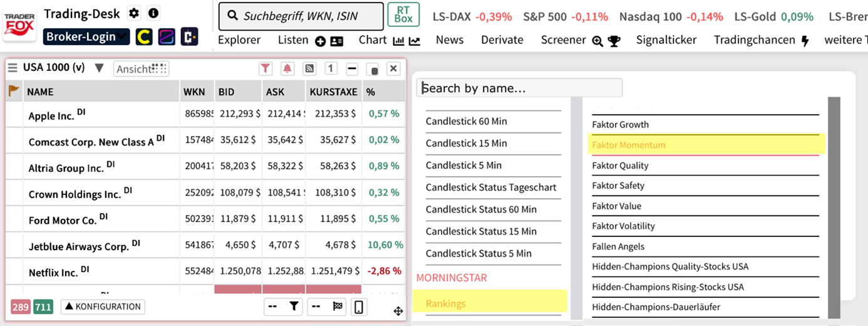Click the line chart icon next to Chart
Screen dimensions: 868x326
point(414,41)
